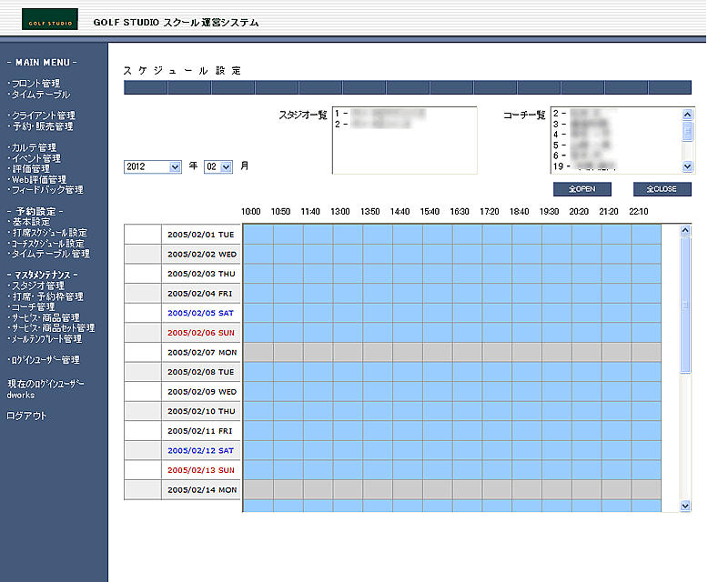Open メールテンプレート管理 link

tap(46, 339)
